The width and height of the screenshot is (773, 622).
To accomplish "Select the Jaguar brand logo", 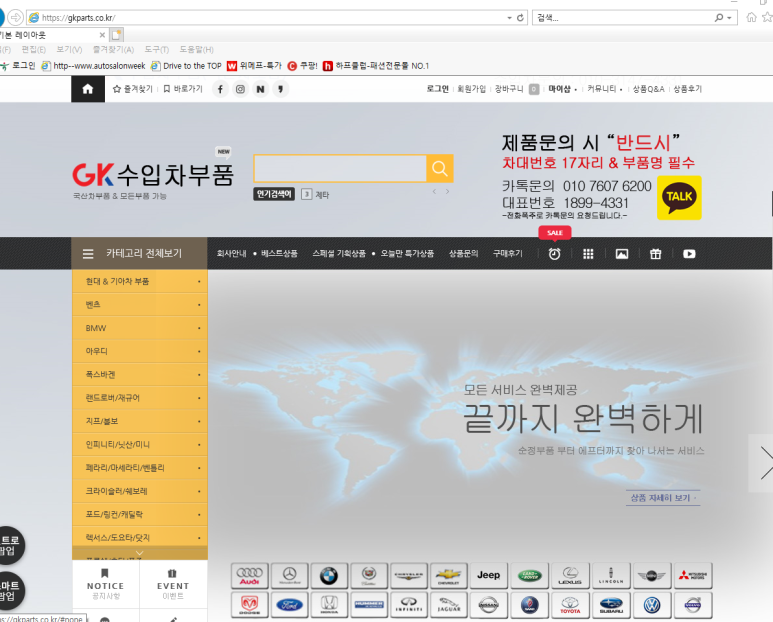I will 449,605.
